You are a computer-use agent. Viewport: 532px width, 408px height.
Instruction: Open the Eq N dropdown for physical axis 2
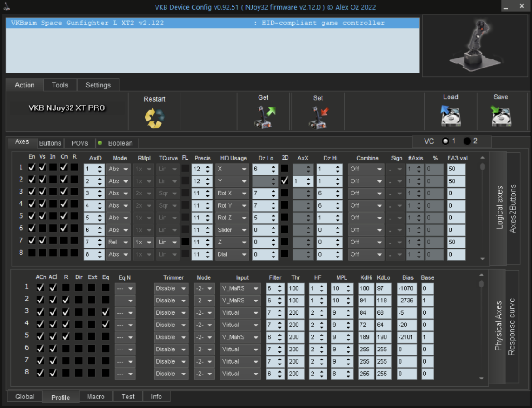[125, 301]
